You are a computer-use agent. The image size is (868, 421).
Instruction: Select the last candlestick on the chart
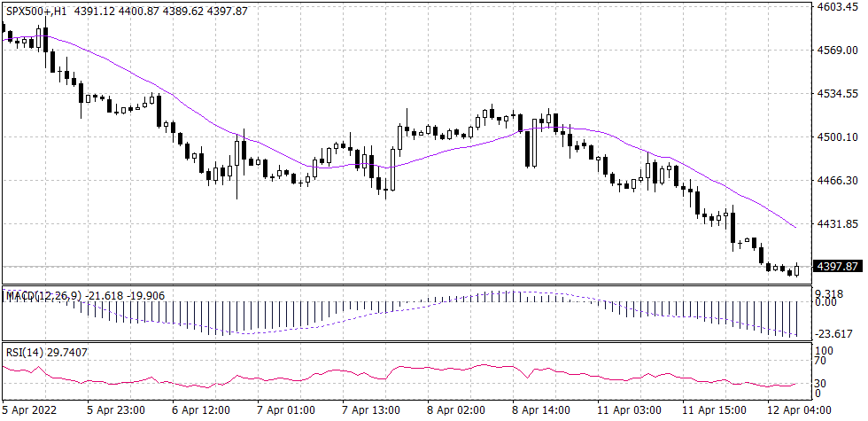[x=797, y=269]
